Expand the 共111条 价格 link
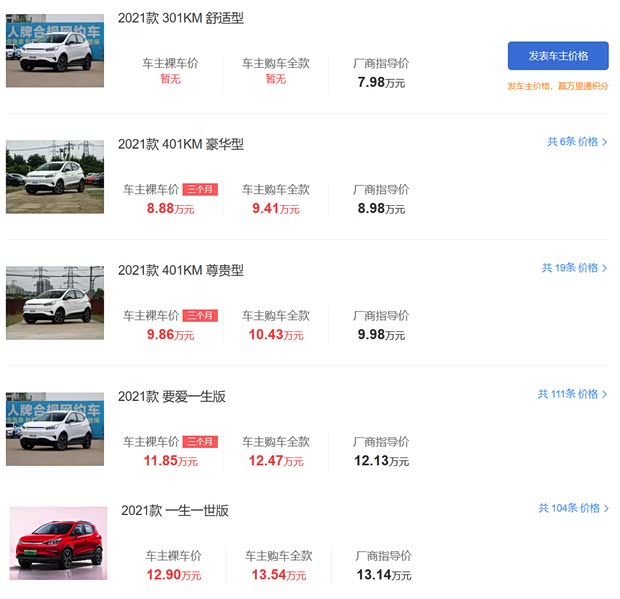This screenshot has width=620, height=599. 573,394
